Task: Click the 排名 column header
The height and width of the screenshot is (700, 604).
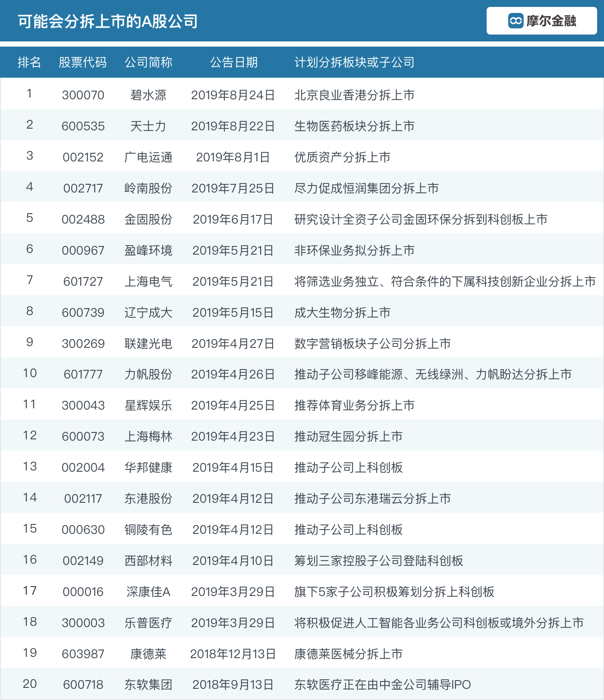Action: coord(29,63)
